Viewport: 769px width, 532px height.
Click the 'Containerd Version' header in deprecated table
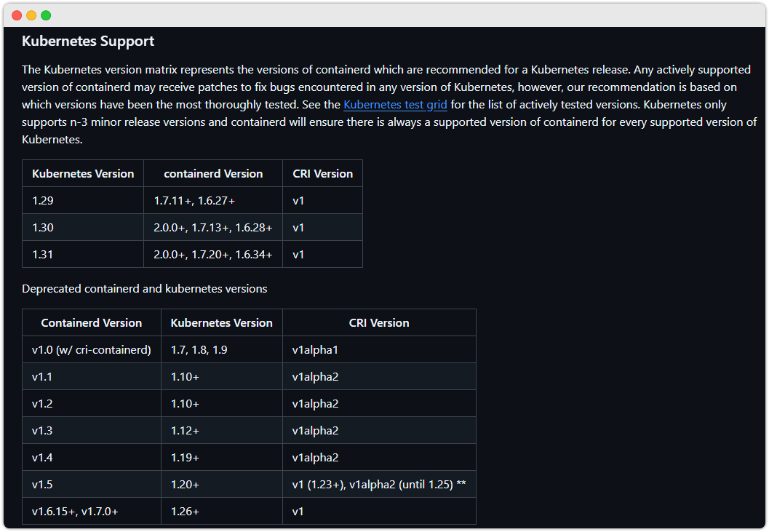coord(92,322)
